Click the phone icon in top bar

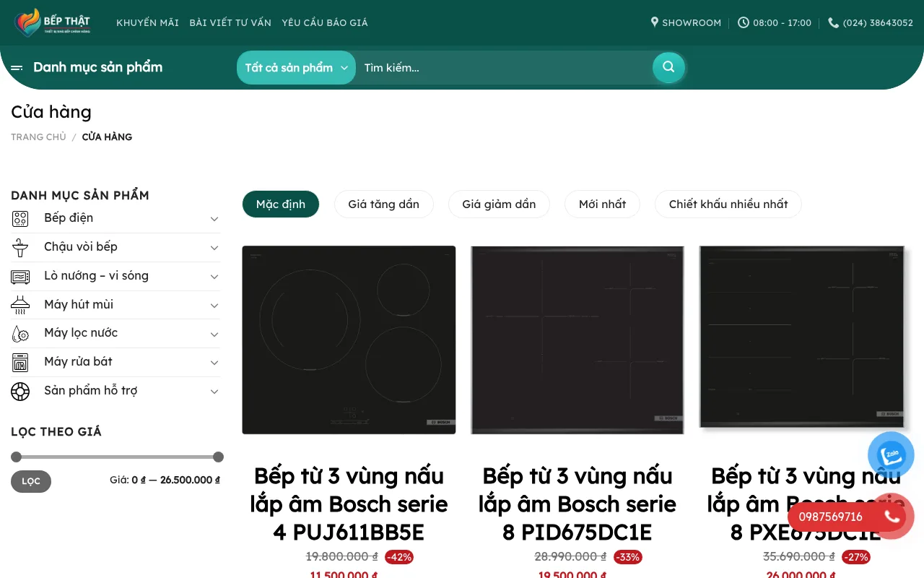[x=833, y=22]
